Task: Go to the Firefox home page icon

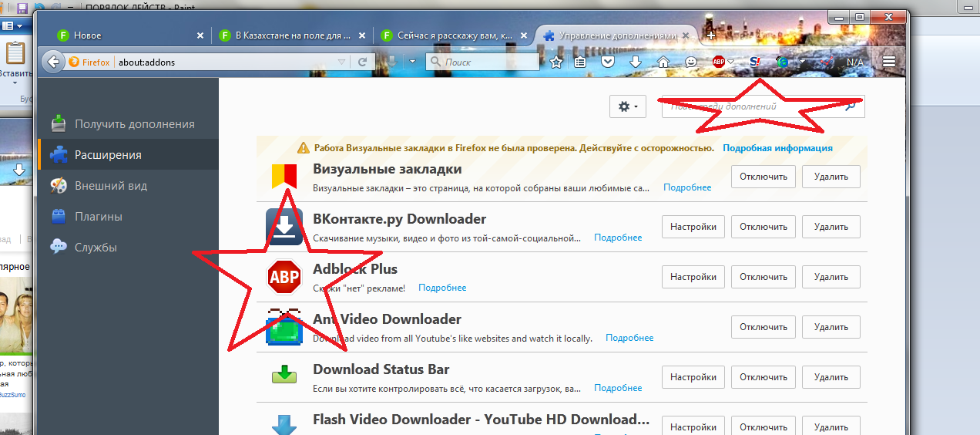Action: tap(663, 62)
